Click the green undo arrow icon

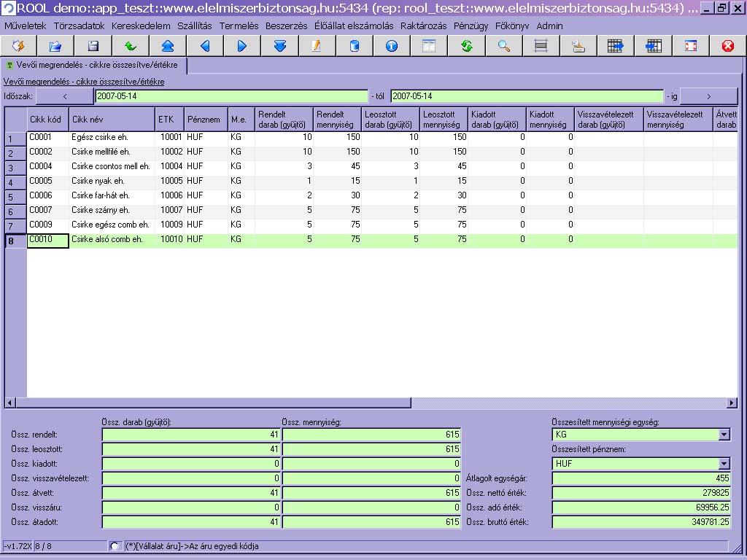click(x=130, y=46)
